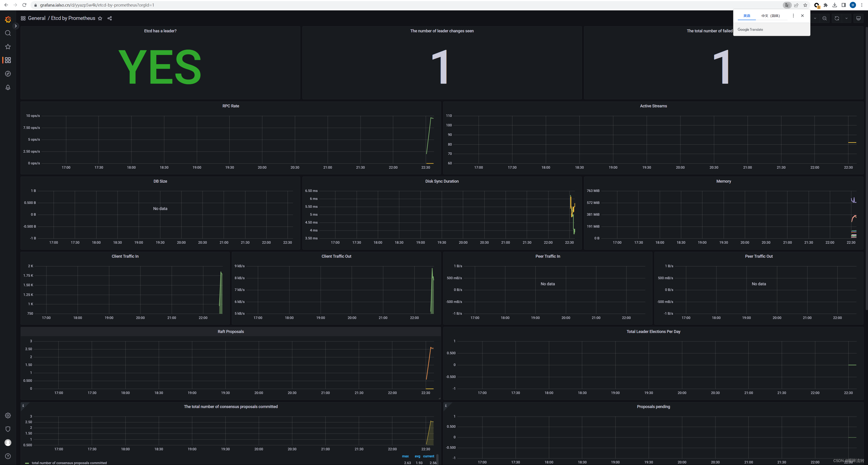Screen dimensions: 868x465
Task: Open the time picker dropdown chevron
Action: (x=815, y=19)
